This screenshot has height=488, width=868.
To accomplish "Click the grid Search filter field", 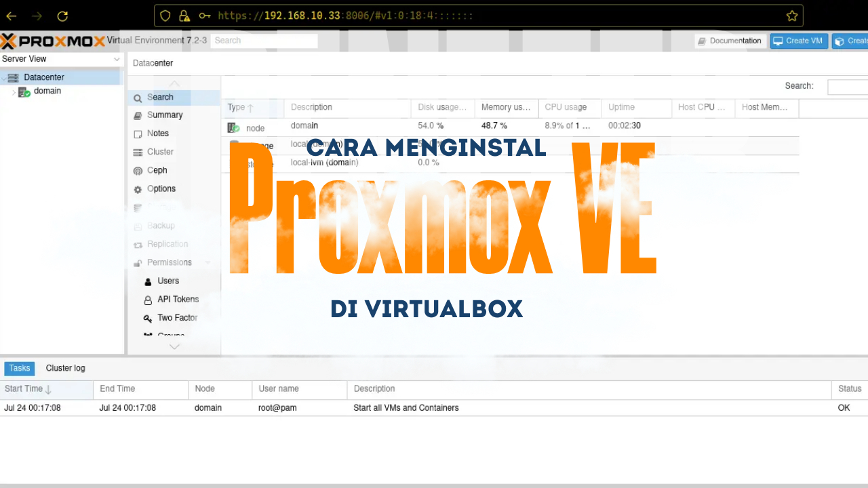I will tap(848, 87).
